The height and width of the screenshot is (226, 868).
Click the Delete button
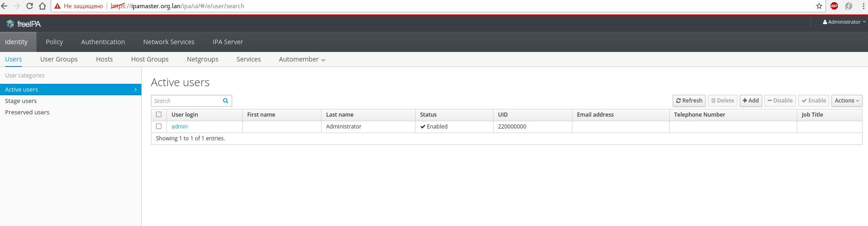coord(722,101)
